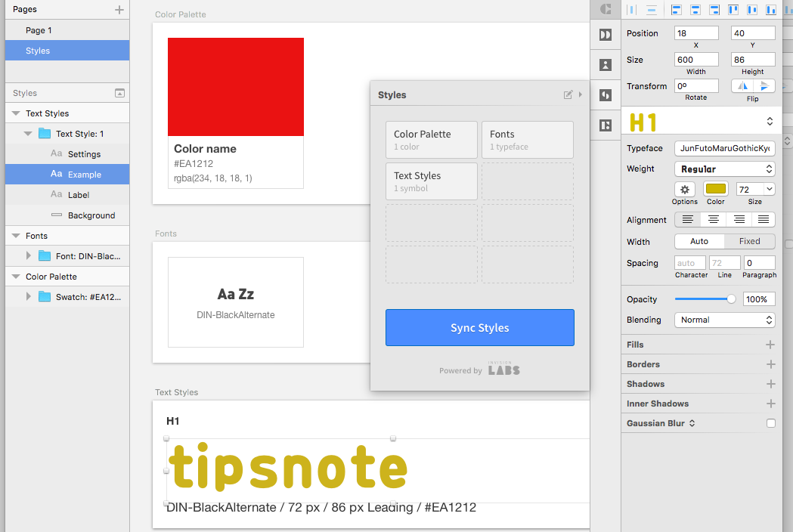The height and width of the screenshot is (532, 793).
Task: Open the Craft split-circle tool icon
Action: click(x=606, y=95)
